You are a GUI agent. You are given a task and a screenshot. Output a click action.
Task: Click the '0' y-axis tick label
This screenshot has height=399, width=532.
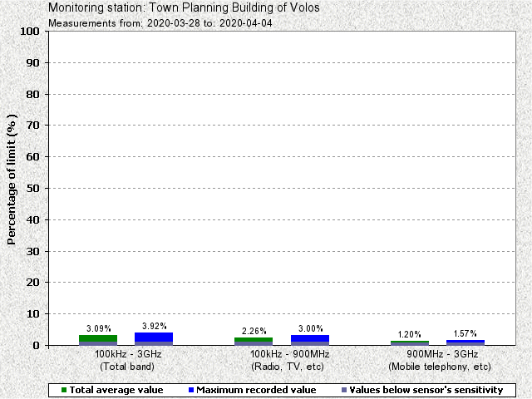coord(37,346)
